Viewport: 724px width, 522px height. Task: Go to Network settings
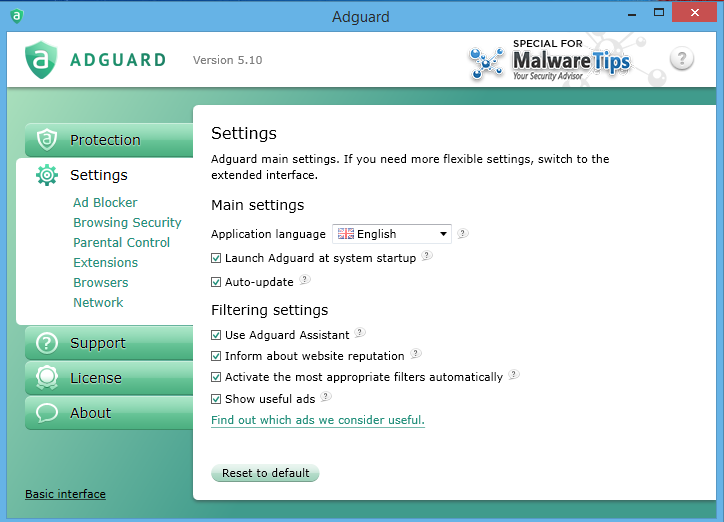[98, 302]
